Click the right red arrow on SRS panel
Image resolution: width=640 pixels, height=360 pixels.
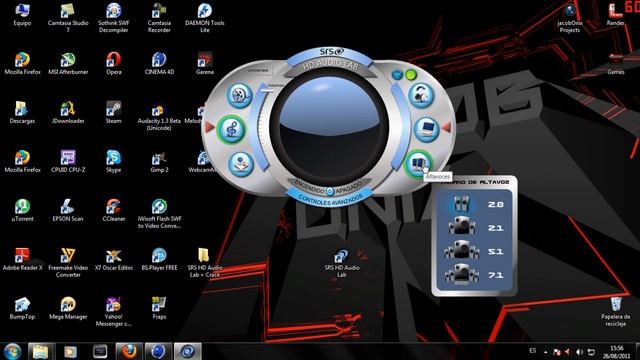click(447, 127)
